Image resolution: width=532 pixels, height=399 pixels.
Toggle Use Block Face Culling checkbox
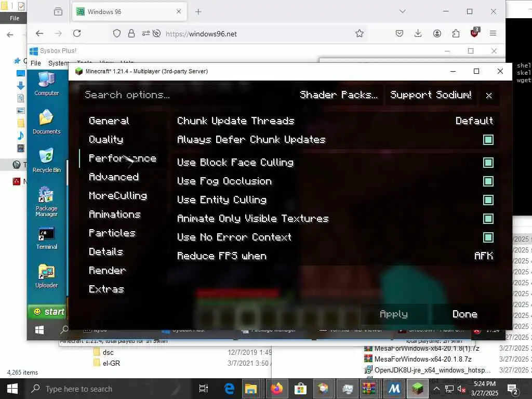coord(488,163)
